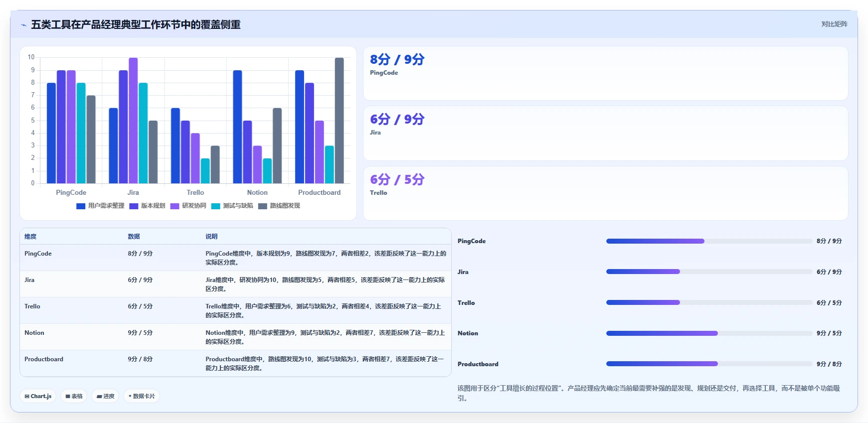
Task: Toggle the 用户需求整理 legend entry
Action: click(x=100, y=206)
